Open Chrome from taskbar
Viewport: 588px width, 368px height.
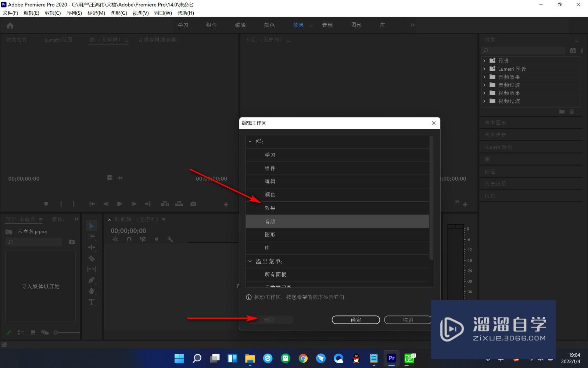coord(303,358)
